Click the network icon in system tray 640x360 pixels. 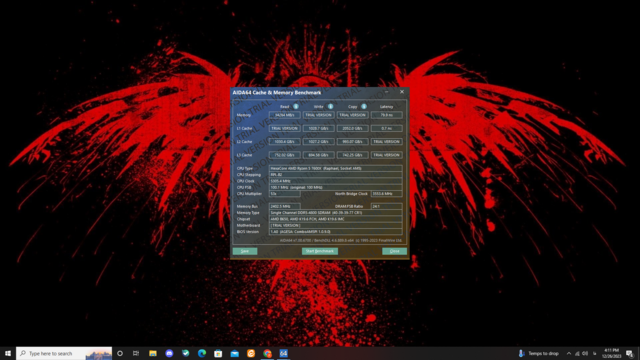coord(577,353)
